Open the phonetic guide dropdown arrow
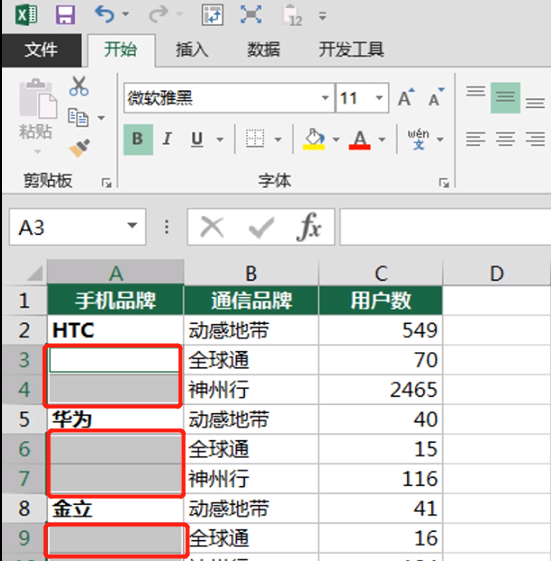The width and height of the screenshot is (551, 561). click(440, 140)
